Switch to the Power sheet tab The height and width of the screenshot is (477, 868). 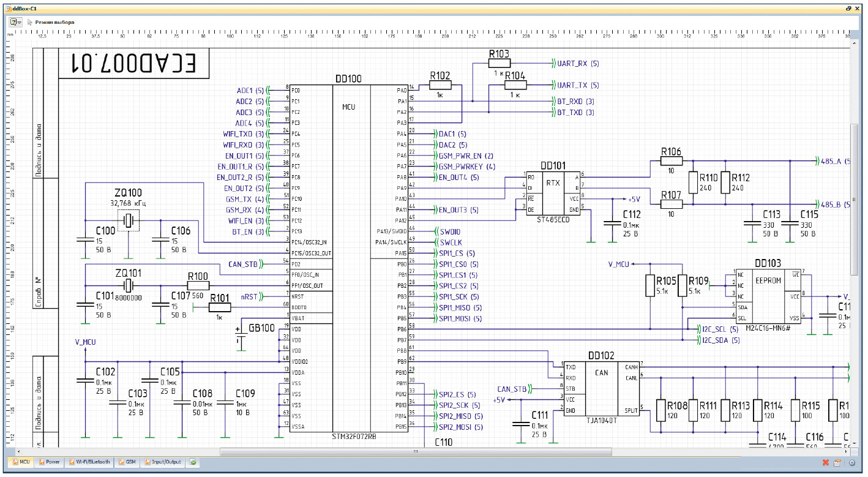(49, 462)
